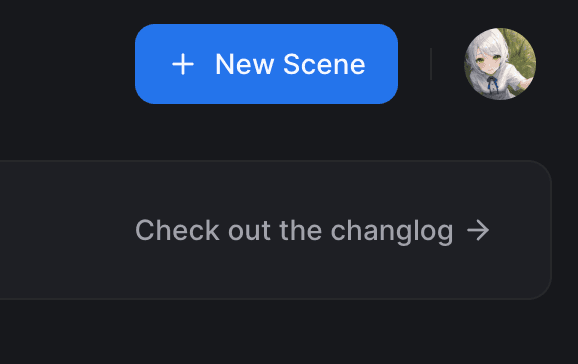Open the user profile avatar
This screenshot has width=578, height=364.
click(x=500, y=64)
